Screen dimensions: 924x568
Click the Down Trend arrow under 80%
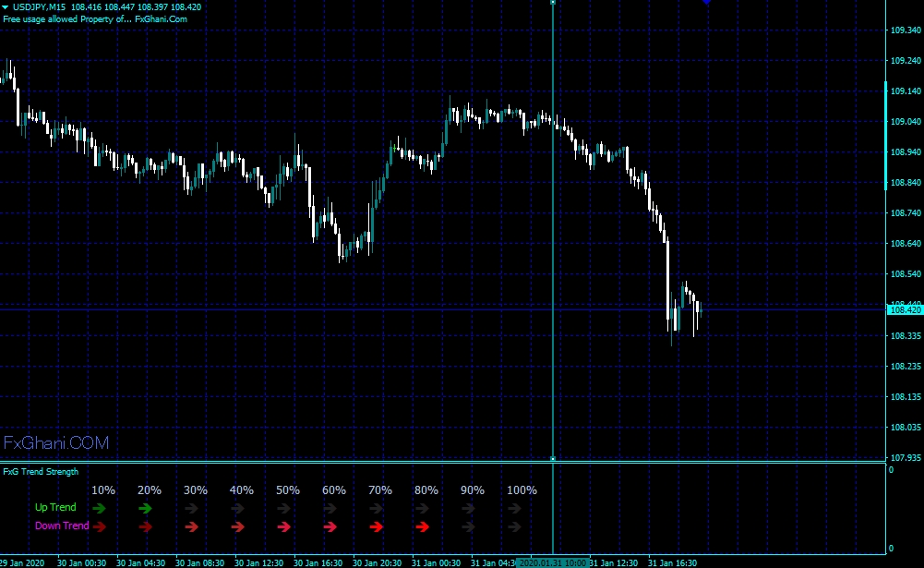click(x=422, y=526)
